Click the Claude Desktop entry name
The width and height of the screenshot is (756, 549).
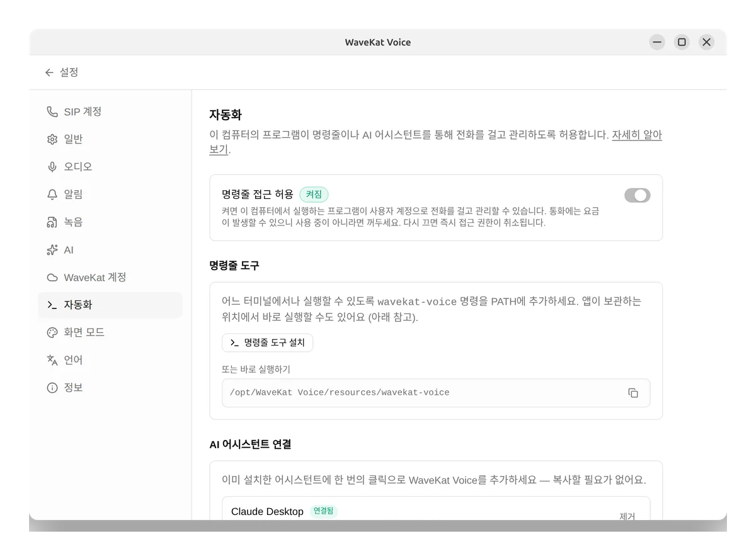(267, 512)
